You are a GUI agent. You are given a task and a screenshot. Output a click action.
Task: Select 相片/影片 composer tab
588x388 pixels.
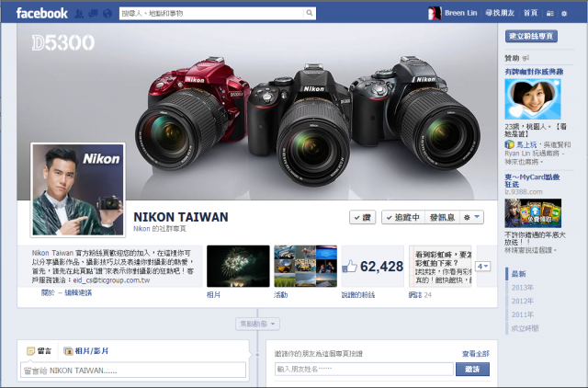pos(86,351)
